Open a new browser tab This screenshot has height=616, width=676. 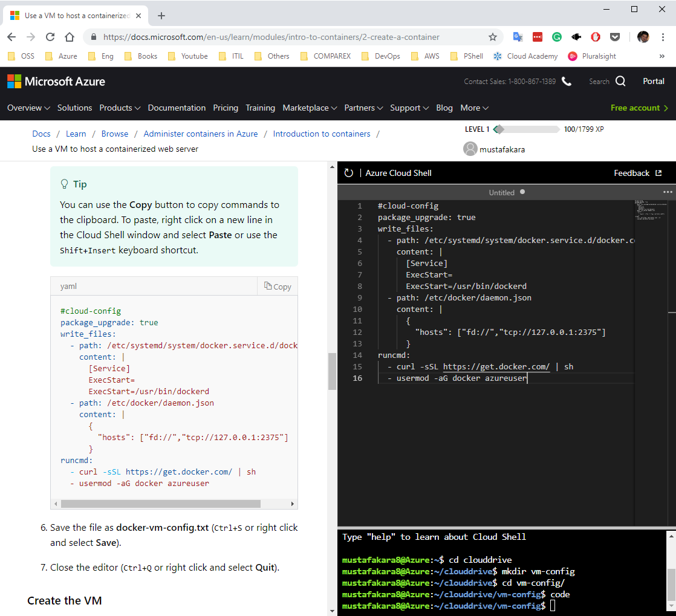coord(161,16)
